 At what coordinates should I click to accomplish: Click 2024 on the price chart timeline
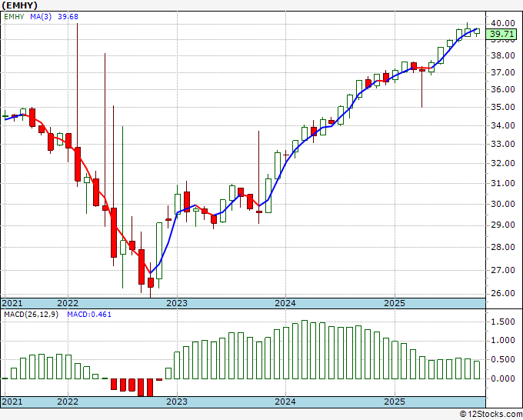pos(285,303)
